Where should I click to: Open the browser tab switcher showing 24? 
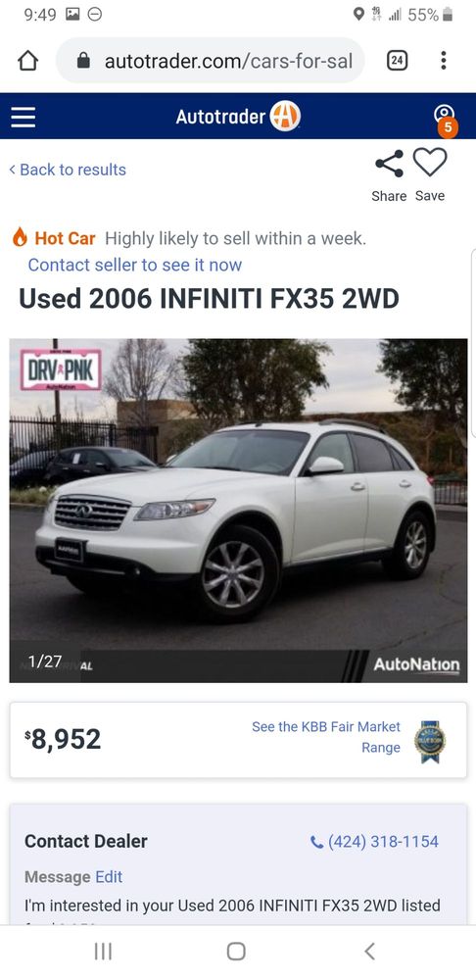point(398,61)
